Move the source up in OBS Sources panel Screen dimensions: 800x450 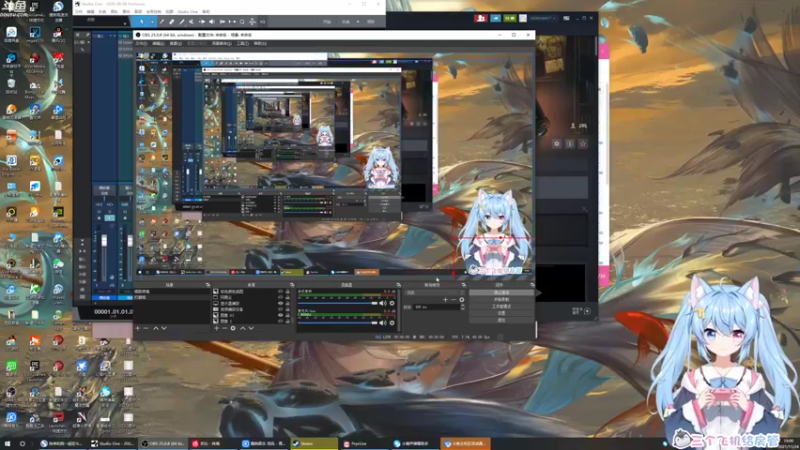tap(242, 328)
